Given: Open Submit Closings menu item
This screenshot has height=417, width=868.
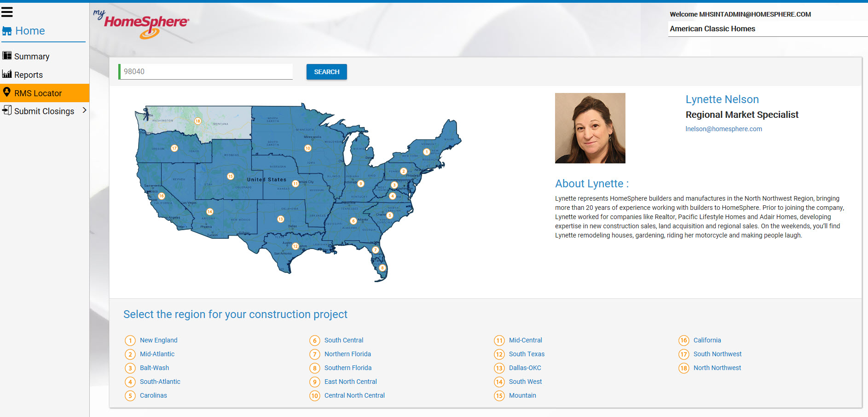Looking at the screenshot, I should tap(45, 111).
